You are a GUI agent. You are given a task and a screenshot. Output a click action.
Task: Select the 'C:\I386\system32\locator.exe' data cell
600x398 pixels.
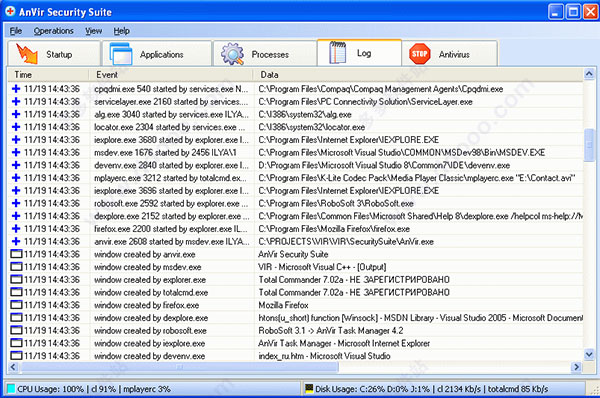(311, 127)
